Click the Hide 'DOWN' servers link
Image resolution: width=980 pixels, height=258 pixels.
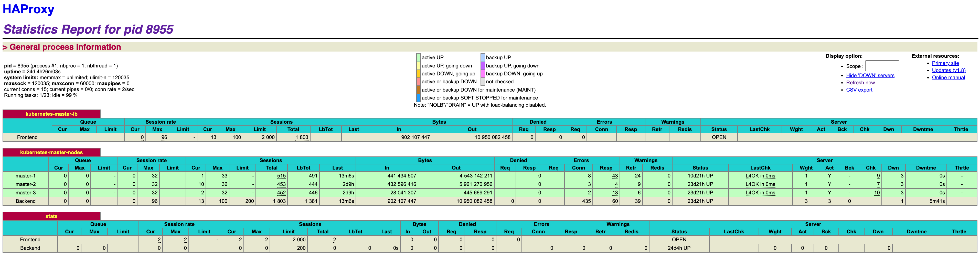pos(870,75)
